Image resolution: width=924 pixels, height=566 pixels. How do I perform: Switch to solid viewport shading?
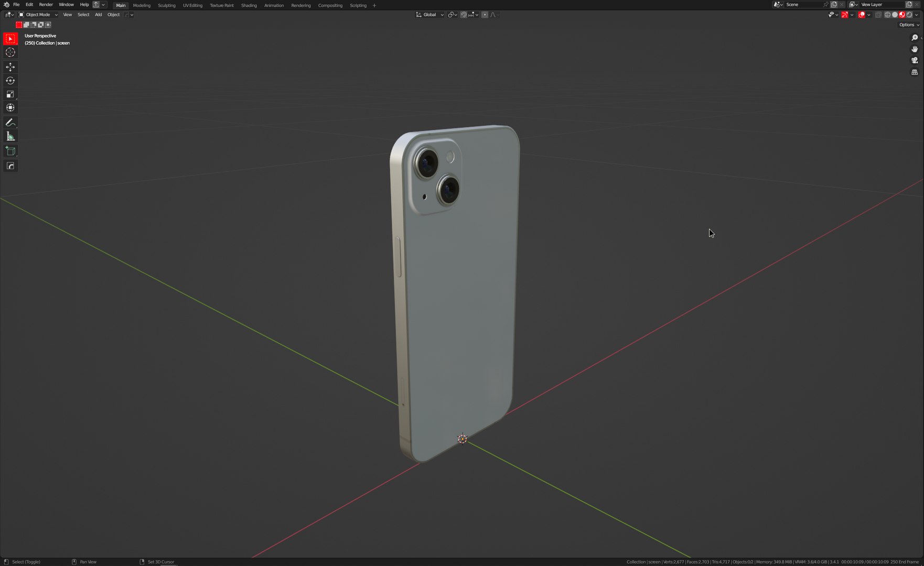[895, 15]
